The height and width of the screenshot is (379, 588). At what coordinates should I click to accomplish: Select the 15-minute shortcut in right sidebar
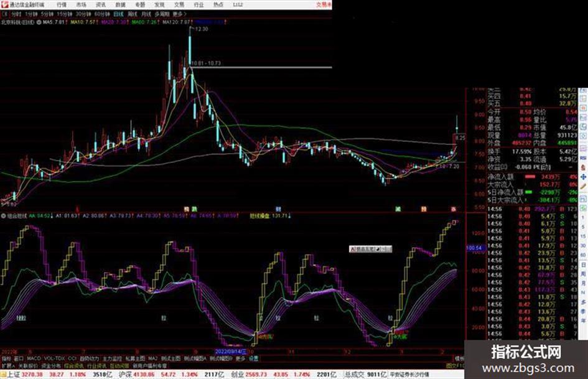[x=583, y=236]
